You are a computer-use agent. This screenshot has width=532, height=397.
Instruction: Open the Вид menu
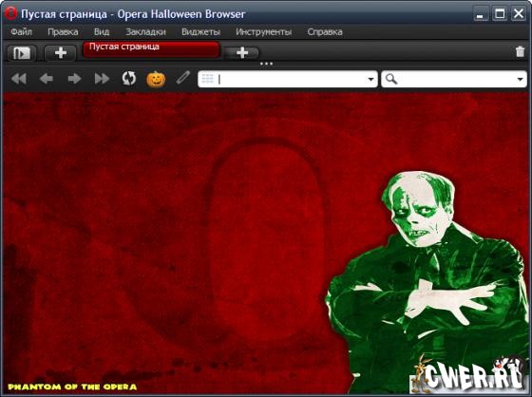point(102,32)
